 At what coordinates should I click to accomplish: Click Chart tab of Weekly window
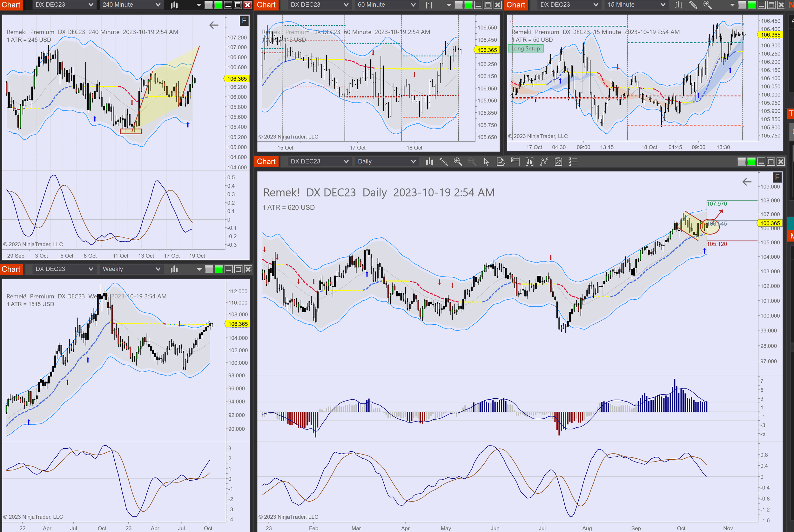(x=11, y=269)
